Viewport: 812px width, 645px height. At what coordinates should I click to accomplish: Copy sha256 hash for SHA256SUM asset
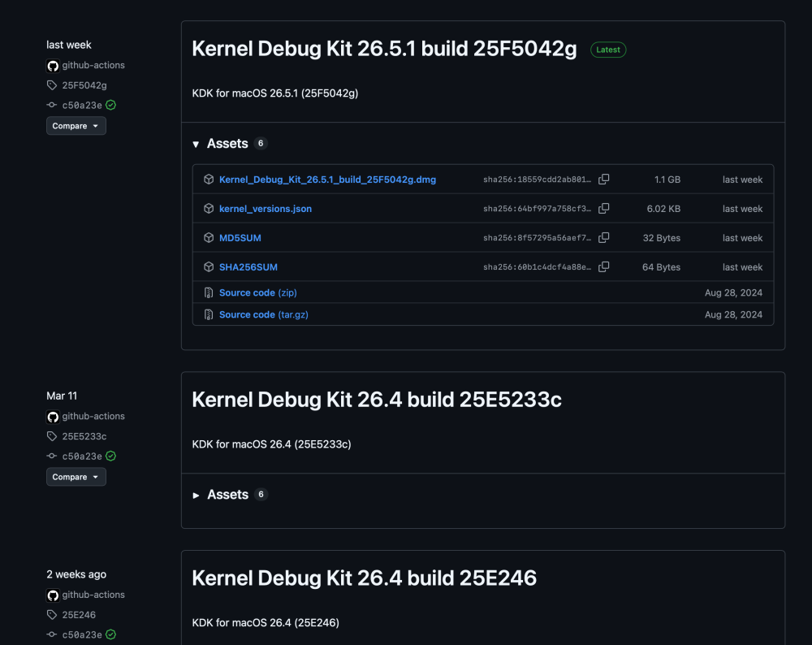click(x=603, y=266)
